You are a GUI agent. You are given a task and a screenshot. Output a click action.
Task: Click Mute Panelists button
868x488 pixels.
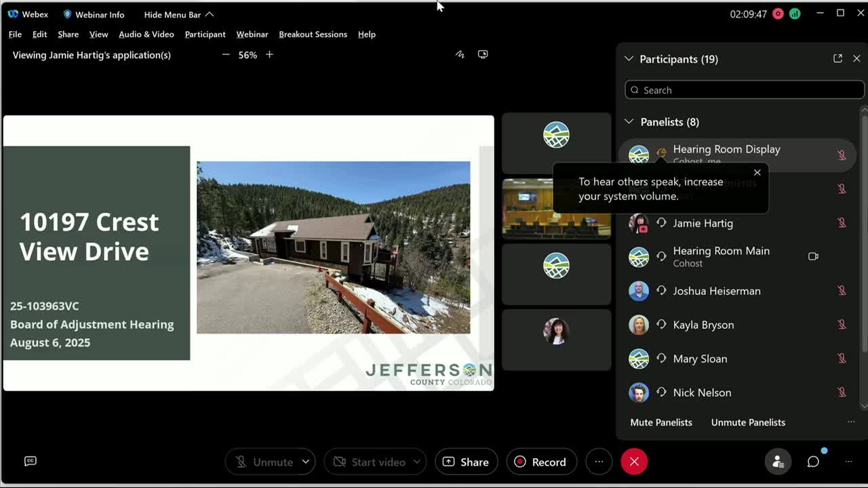(661, 422)
